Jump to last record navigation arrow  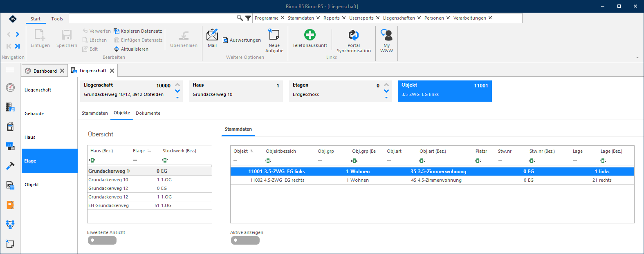[18, 46]
